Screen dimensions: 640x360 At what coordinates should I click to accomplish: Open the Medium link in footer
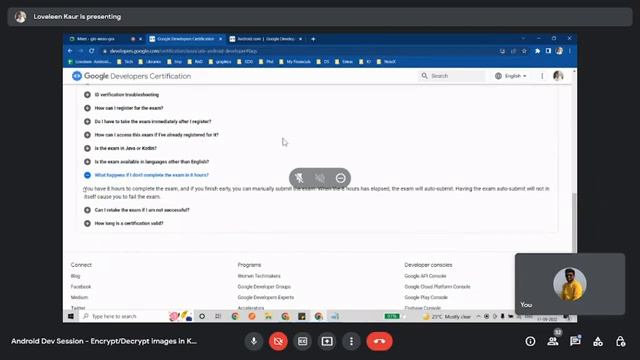click(x=79, y=297)
